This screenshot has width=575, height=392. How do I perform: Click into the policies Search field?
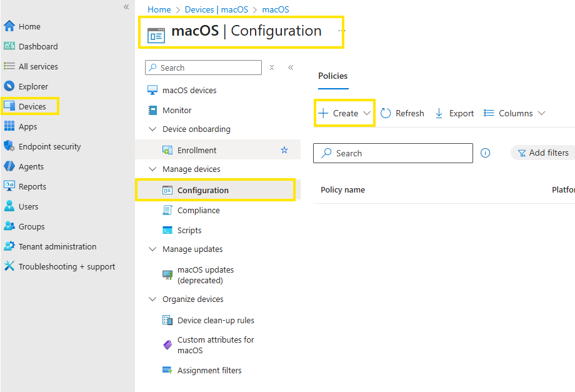392,153
